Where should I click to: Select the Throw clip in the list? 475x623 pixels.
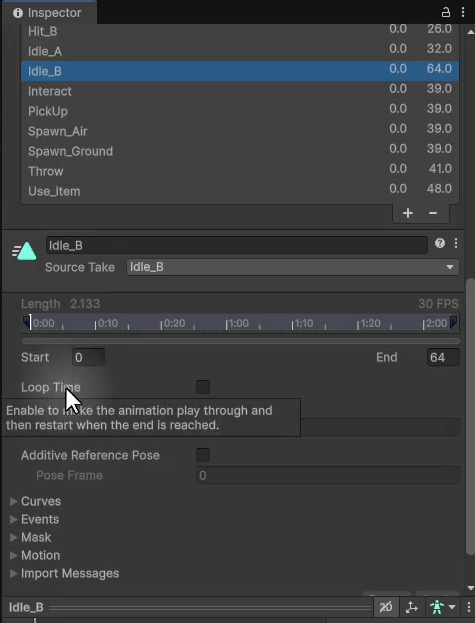240,171
